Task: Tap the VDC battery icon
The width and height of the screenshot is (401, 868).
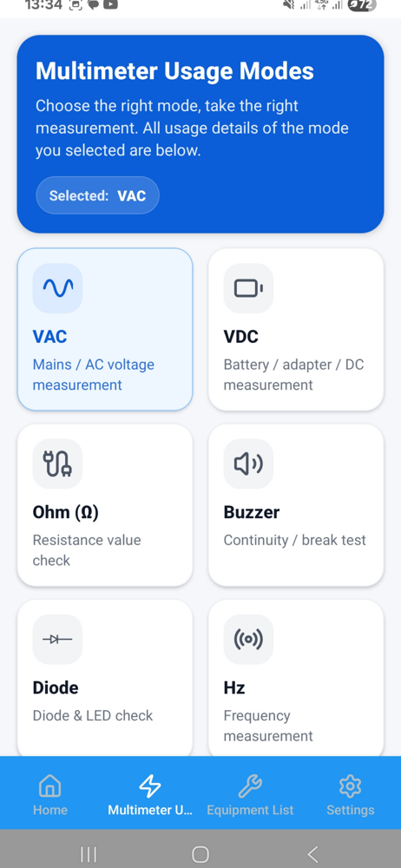Action: pos(248,288)
